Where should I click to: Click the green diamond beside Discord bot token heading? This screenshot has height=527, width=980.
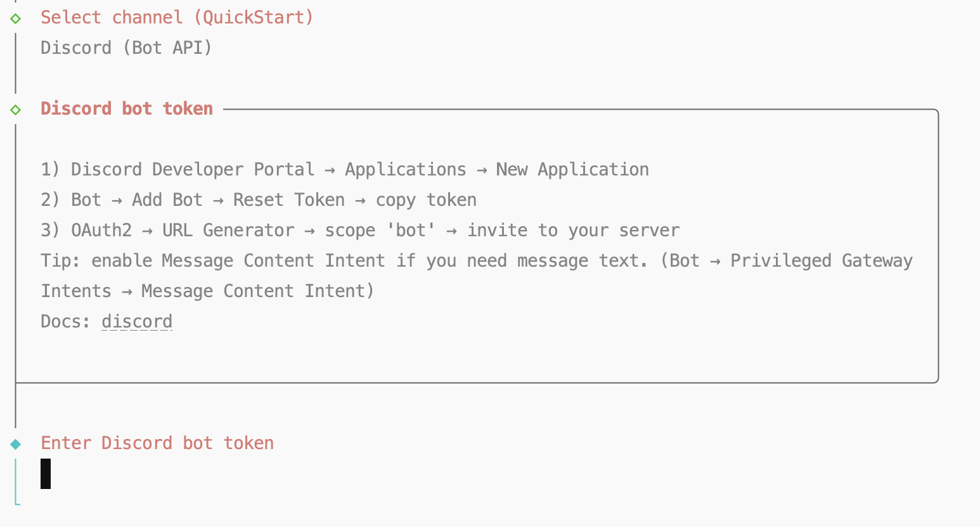point(16,110)
